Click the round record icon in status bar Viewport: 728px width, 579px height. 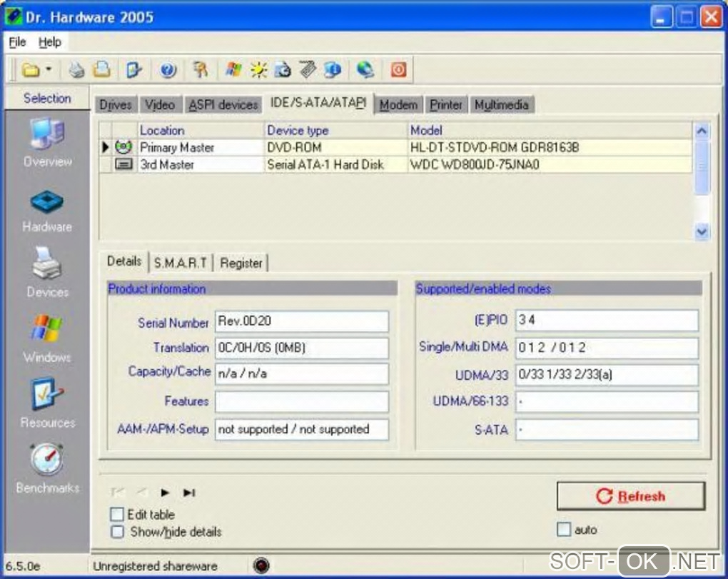click(261, 565)
